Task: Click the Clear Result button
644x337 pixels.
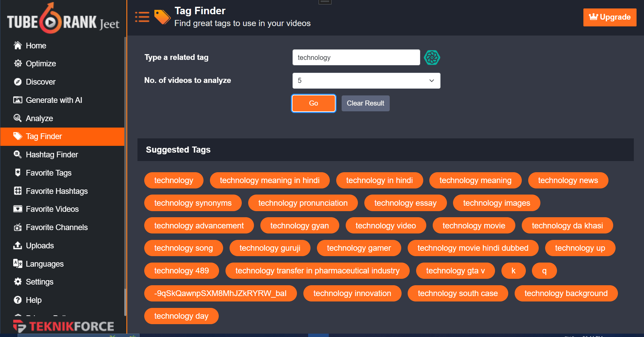Action: coord(365,103)
